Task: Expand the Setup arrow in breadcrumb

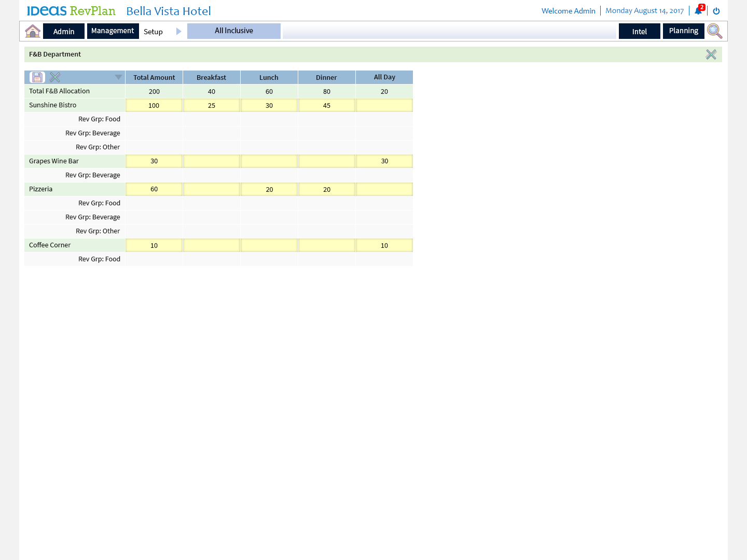Action: click(x=178, y=32)
